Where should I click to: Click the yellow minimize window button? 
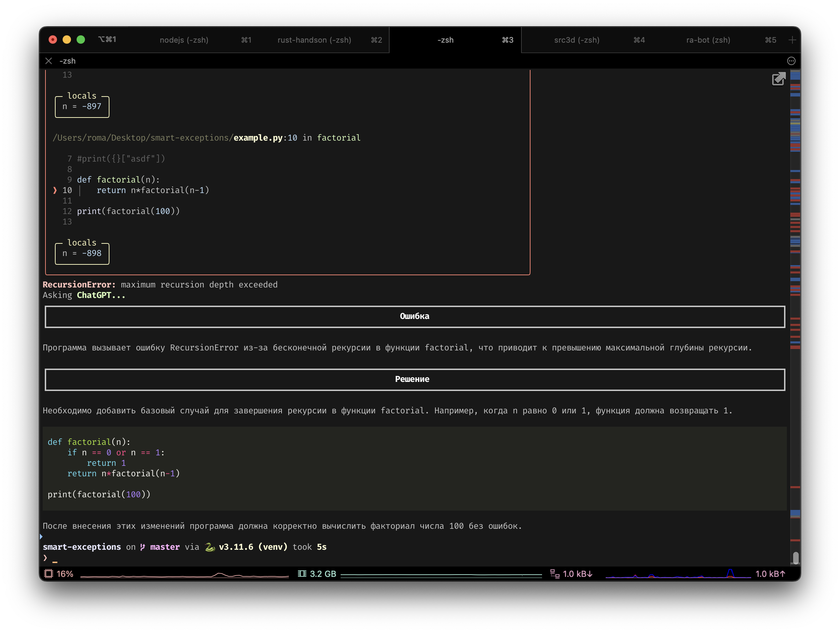coord(67,40)
